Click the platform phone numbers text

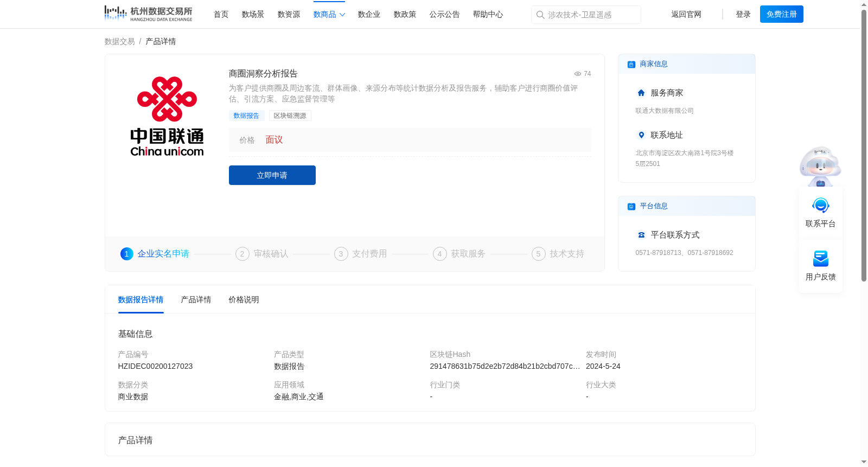click(x=684, y=253)
